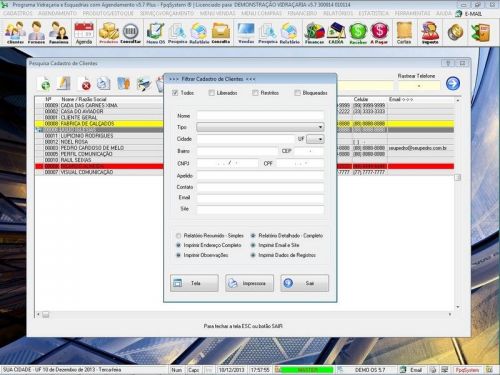Screen dimensions: 500x375
Task: Select the VISUAL COMUNICAÇÃO row
Action: tap(244, 172)
